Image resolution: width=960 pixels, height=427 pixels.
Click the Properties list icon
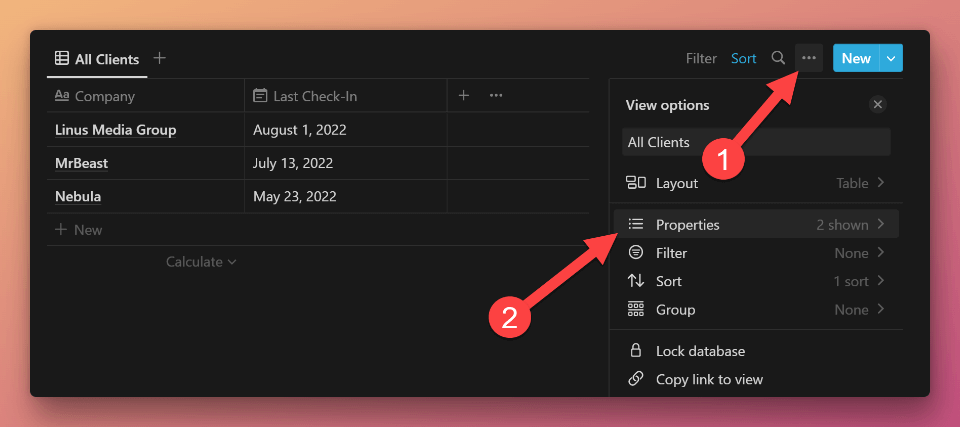click(636, 224)
